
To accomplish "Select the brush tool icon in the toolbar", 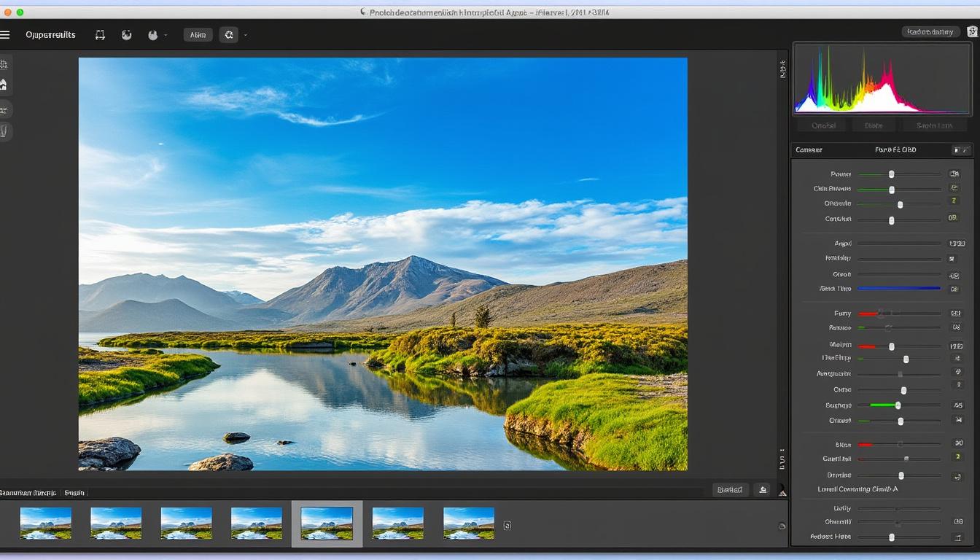I will [x=153, y=34].
